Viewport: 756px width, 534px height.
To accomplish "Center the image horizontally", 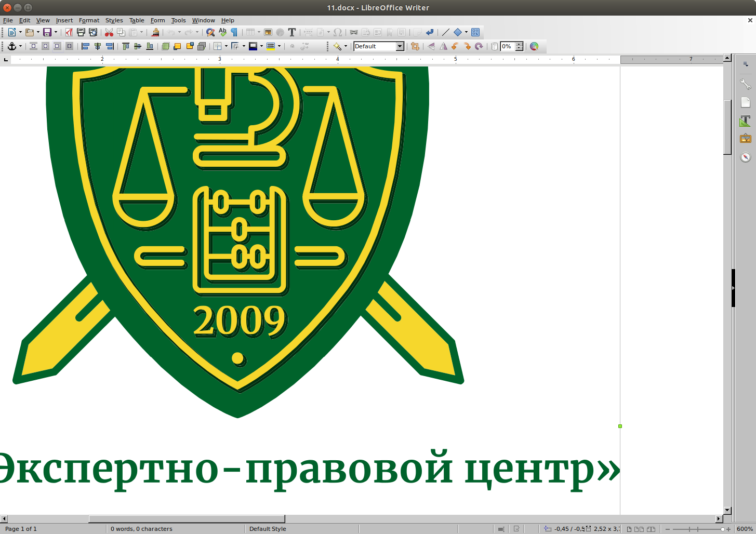I will click(x=98, y=46).
